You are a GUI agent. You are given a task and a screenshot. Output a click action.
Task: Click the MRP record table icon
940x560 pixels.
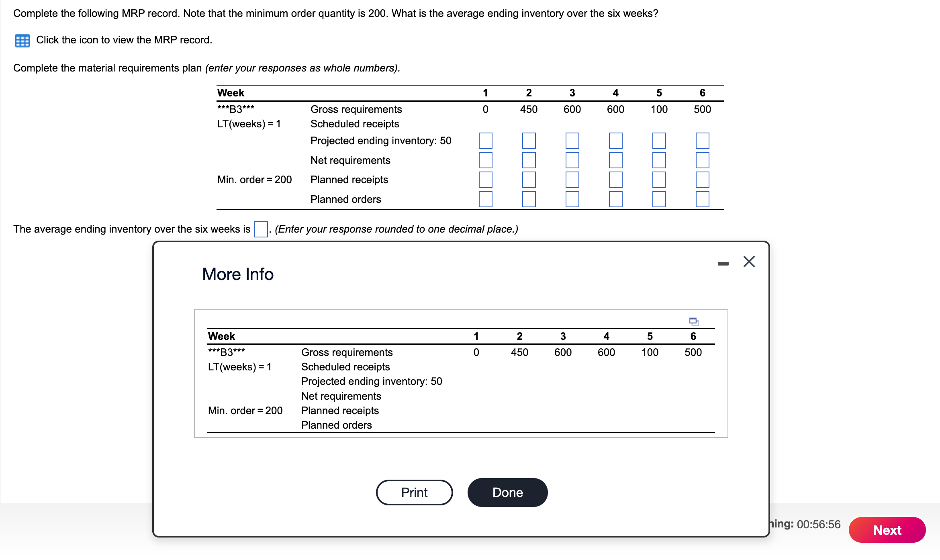click(x=22, y=41)
